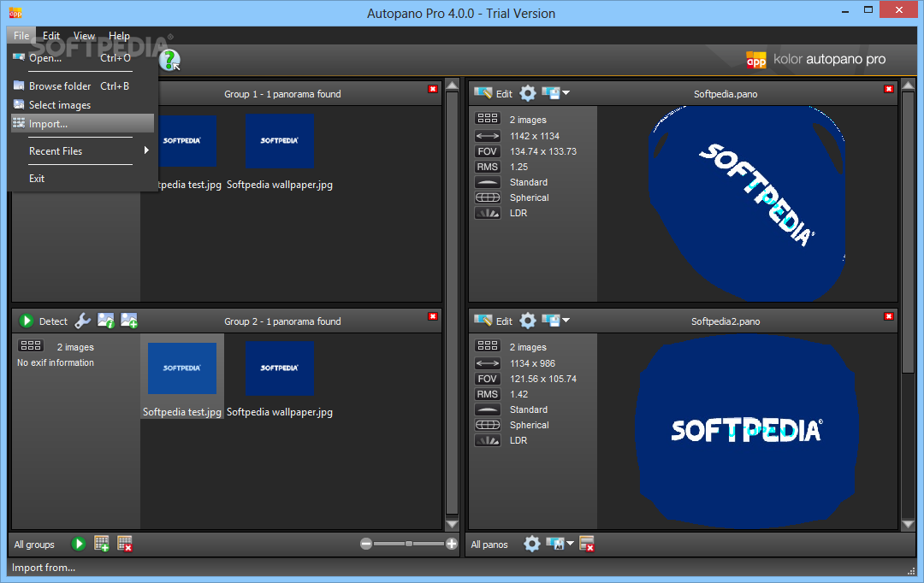Click the panos panel scroll up arrow

coord(908,85)
